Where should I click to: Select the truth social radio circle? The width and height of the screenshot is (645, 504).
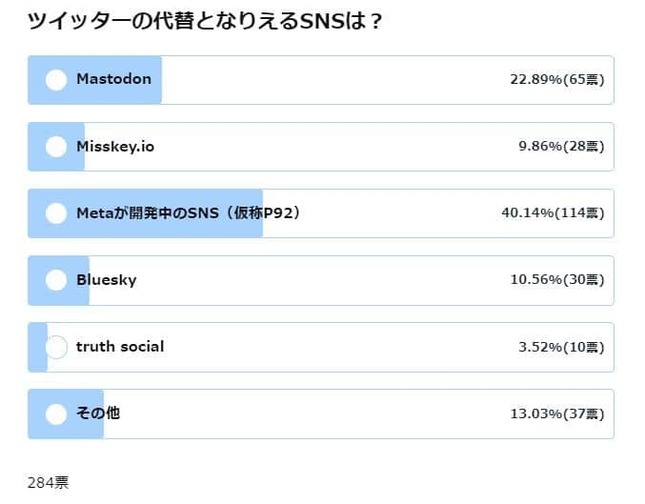(x=57, y=347)
